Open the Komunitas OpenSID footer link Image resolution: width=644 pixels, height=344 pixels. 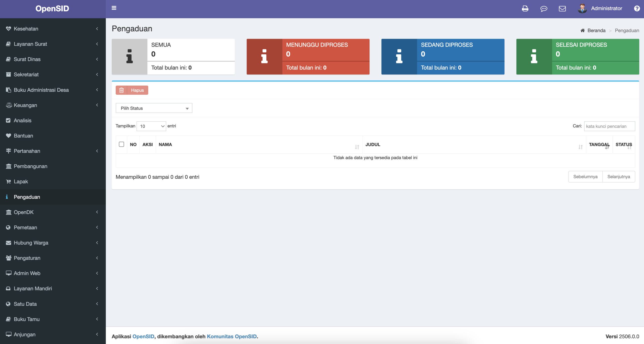pos(232,336)
